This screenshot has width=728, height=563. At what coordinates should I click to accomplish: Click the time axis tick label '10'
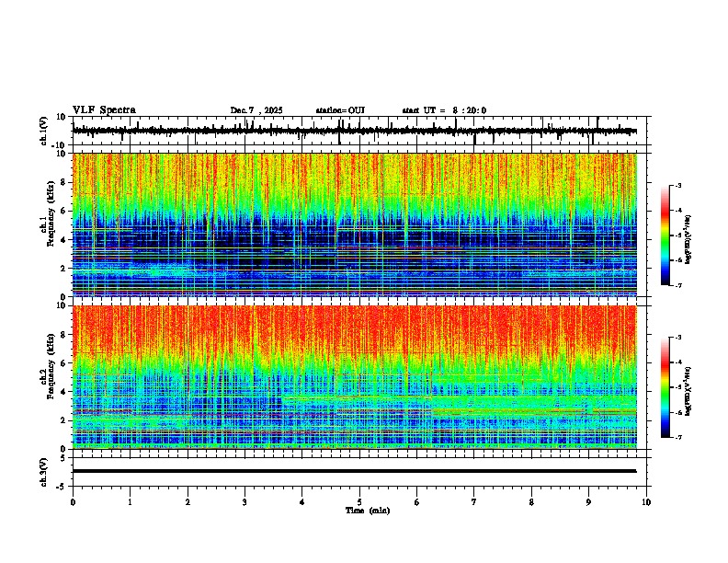(646, 502)
